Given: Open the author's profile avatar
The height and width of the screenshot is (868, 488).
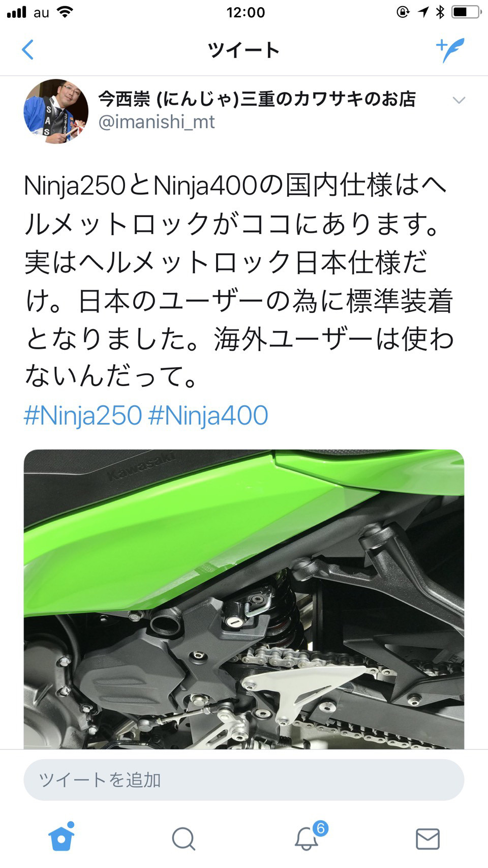Looking at the screenshot, I should (x=56, y=111).
